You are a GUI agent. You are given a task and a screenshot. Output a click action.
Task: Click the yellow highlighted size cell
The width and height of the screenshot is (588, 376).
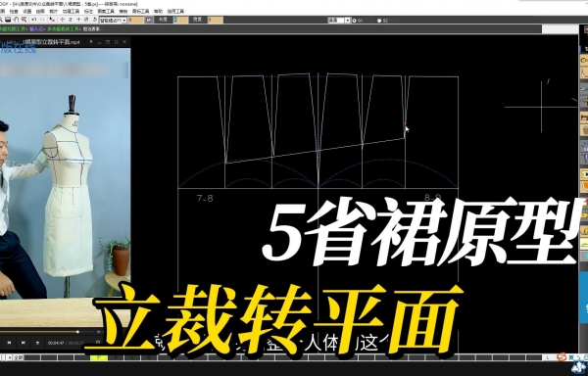click(x=99, y=357)
